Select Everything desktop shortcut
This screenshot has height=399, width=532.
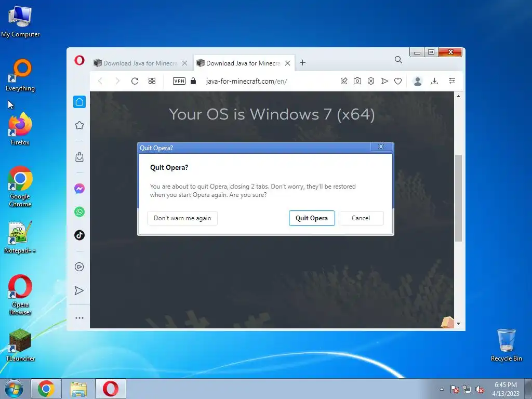coord(20,75)
